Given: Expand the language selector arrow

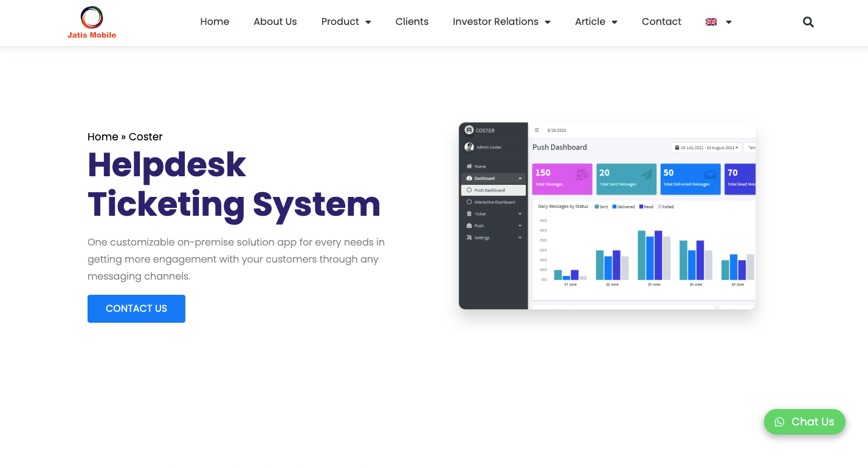Looking at the screenshot, I should pos(729,22).
